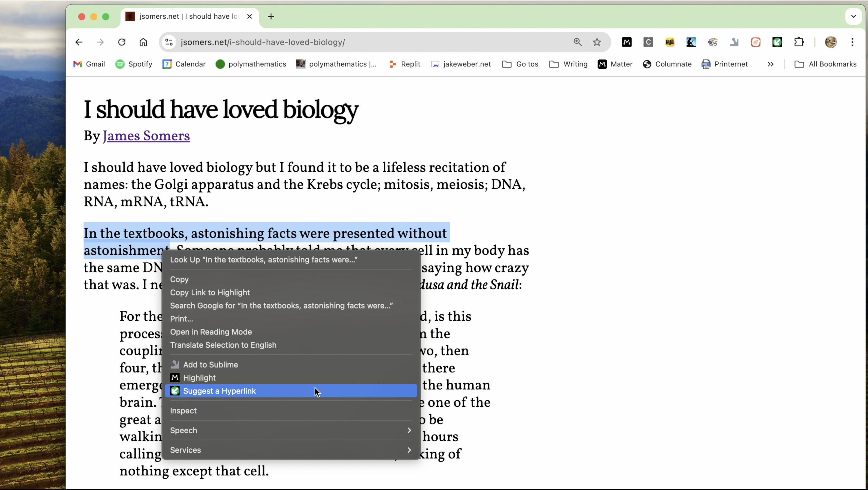Expand the Go tos bookmark folder
Image resolution: width=868 pixels, height=490 pixels.
(520, 64)
